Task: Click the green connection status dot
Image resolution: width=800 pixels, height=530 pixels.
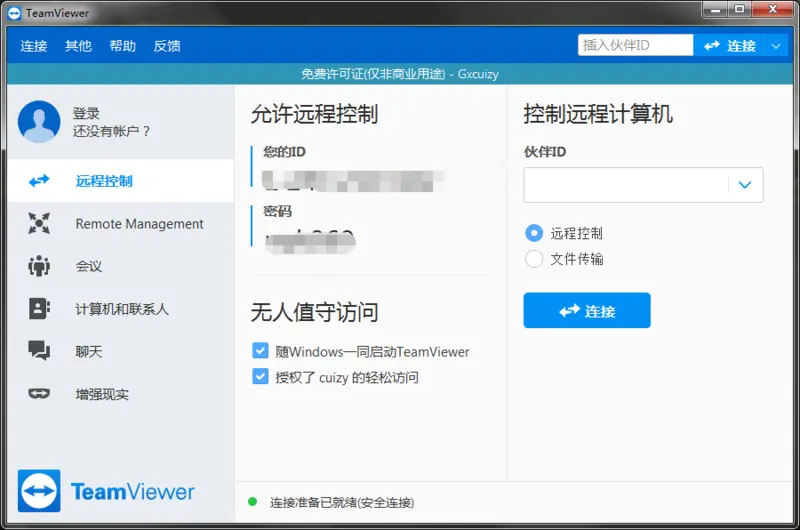Action: tap(253, 502)
